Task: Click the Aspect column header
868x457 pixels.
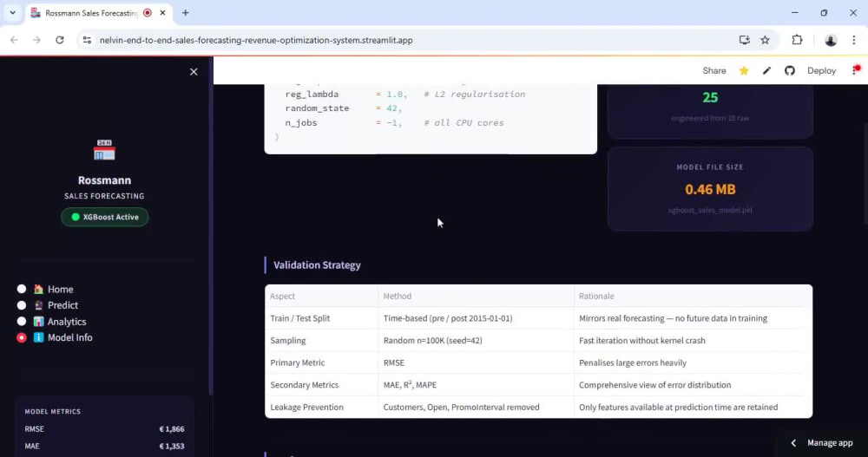Action: click(x=321, y=296)
